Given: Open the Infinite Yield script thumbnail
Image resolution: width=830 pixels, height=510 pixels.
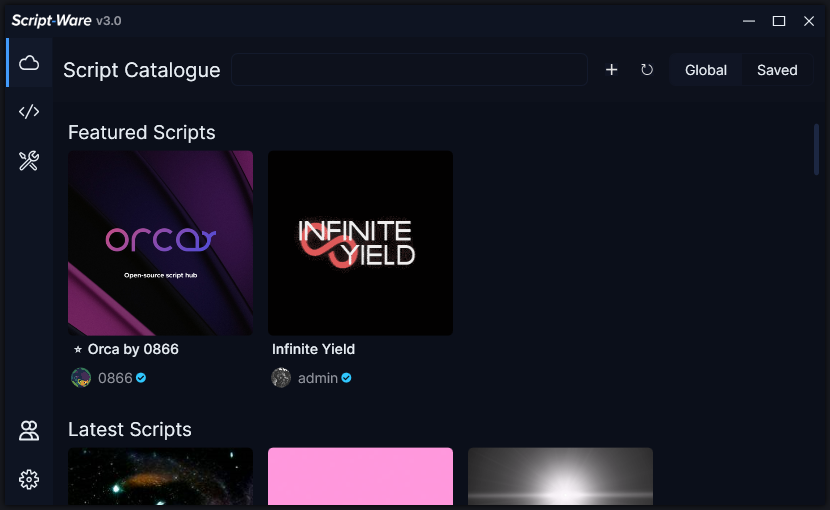Looking at the screenshot, I should [x=360, y=243].
